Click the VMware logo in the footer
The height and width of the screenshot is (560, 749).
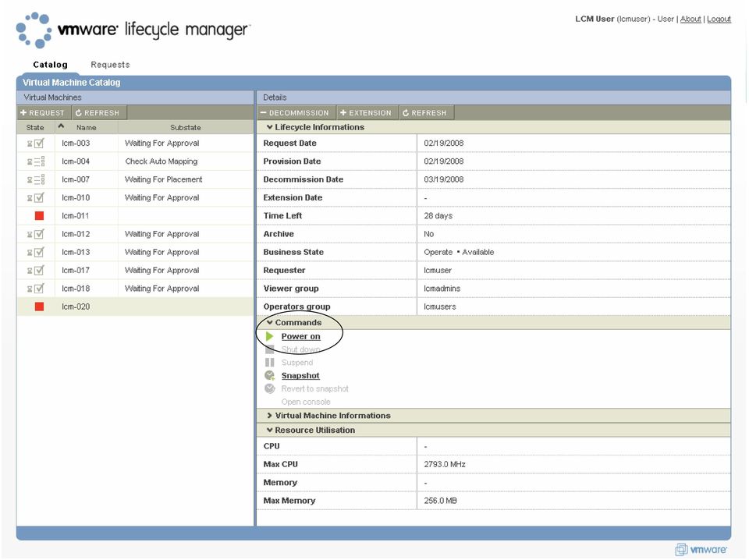(x=701, y=550)
